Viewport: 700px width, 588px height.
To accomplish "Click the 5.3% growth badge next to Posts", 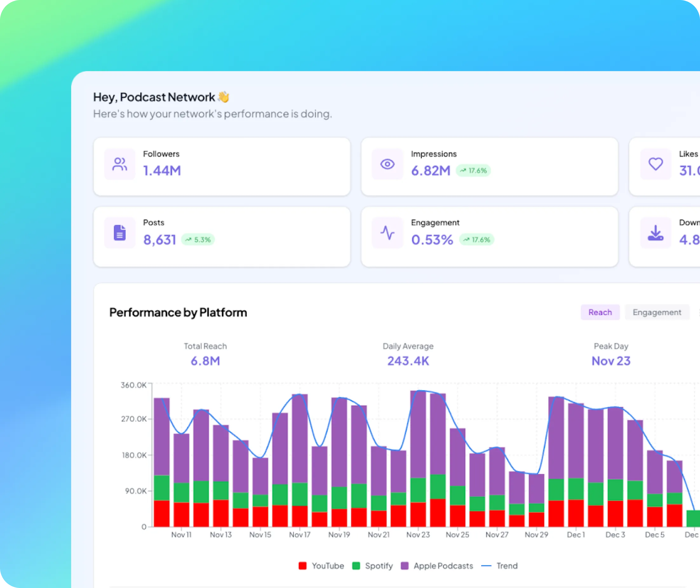I will click(198, 240).
